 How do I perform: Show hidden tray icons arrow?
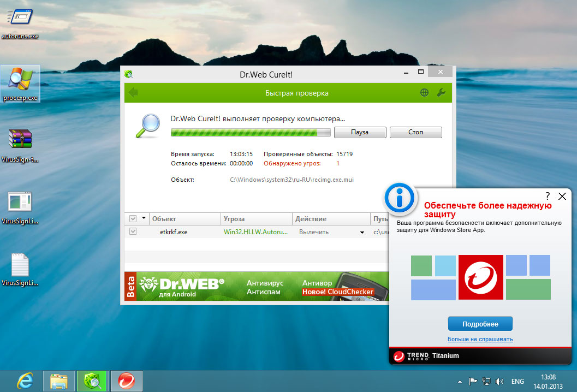[460, 382]
